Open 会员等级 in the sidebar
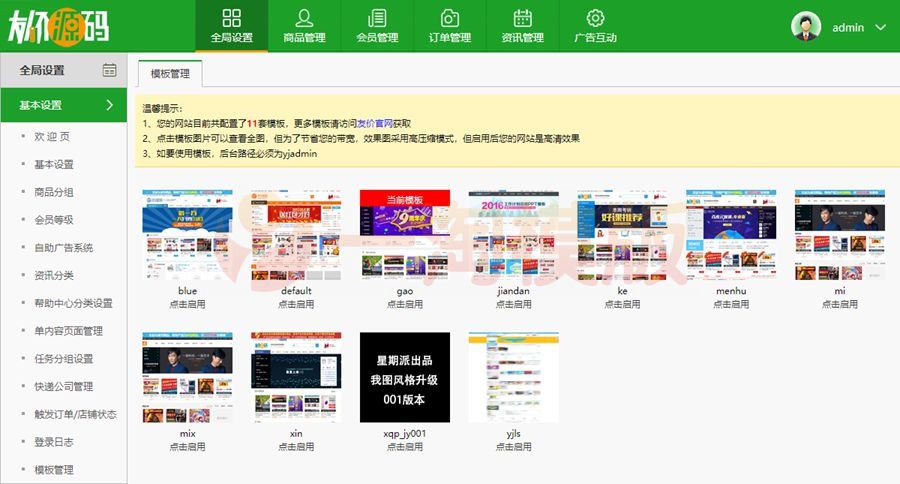Screen dimensions: 900x484 coord(54,219)
